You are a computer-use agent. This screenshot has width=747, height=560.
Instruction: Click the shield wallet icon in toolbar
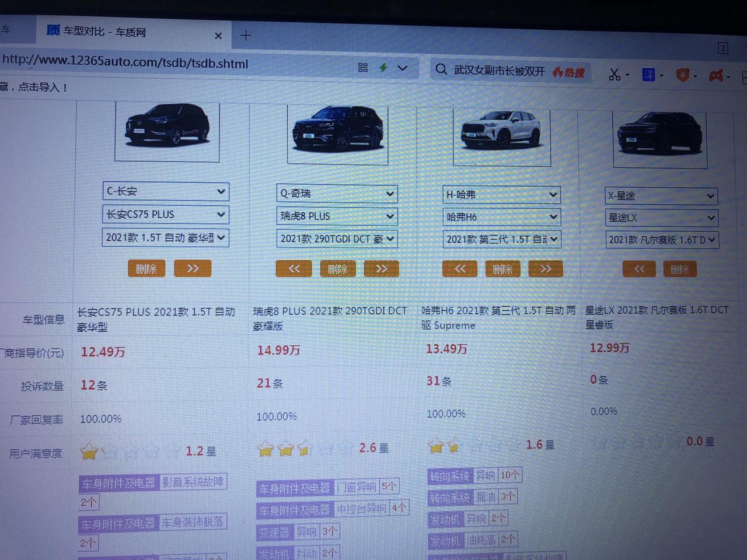(x=682, y=75)
